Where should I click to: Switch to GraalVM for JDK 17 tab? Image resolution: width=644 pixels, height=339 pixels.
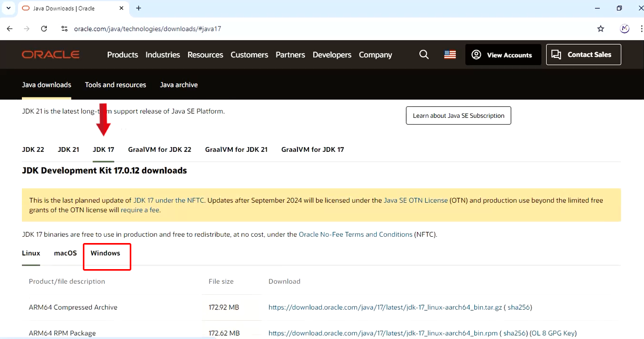click(x=313, y=150)
